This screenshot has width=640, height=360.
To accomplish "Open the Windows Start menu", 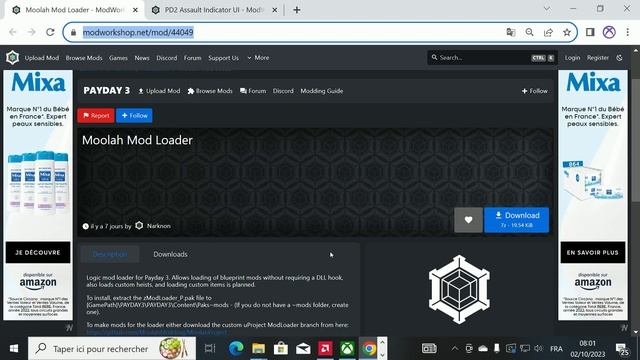I will point(14,349).
